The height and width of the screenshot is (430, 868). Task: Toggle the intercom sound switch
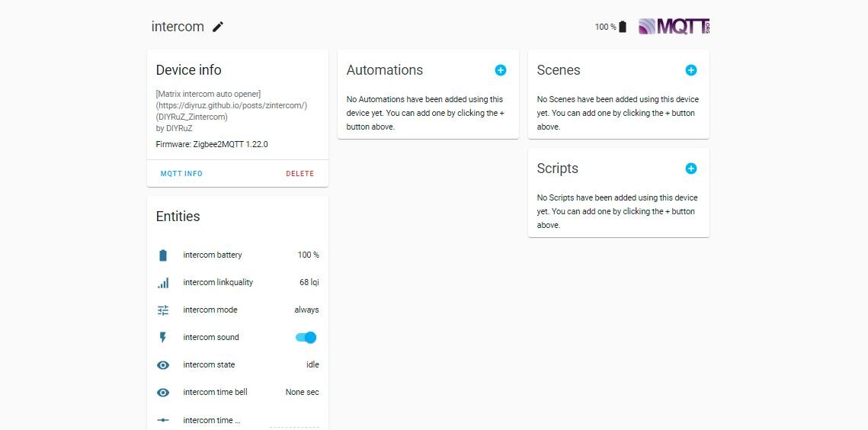click(306, 338)
